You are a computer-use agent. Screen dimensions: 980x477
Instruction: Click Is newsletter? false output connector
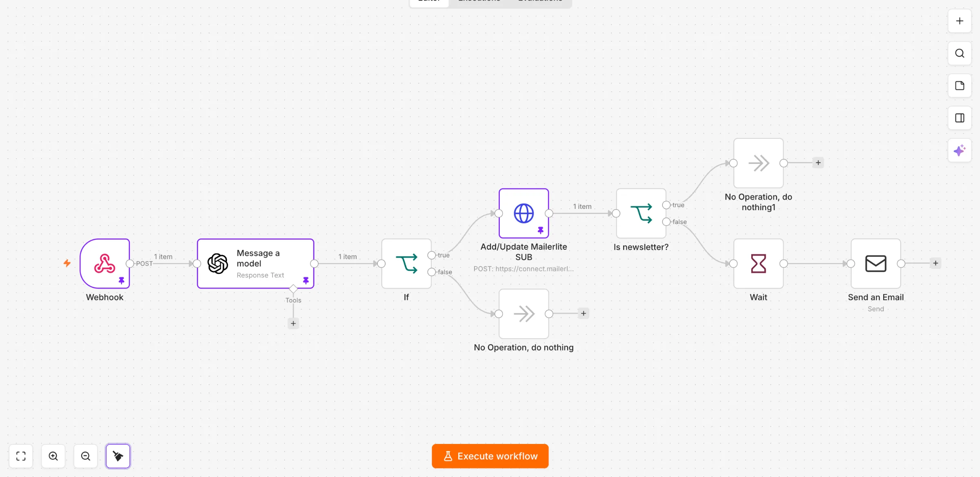click(666, 222)
